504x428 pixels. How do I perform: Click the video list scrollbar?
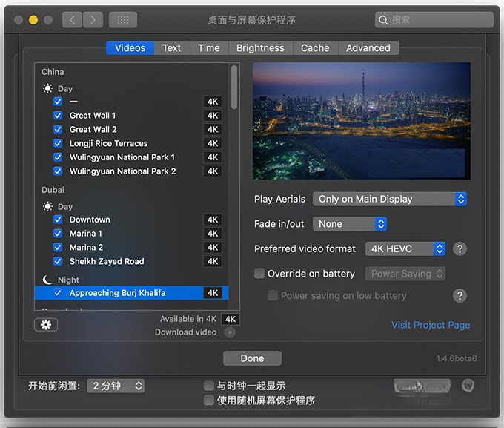click(234, 87)
